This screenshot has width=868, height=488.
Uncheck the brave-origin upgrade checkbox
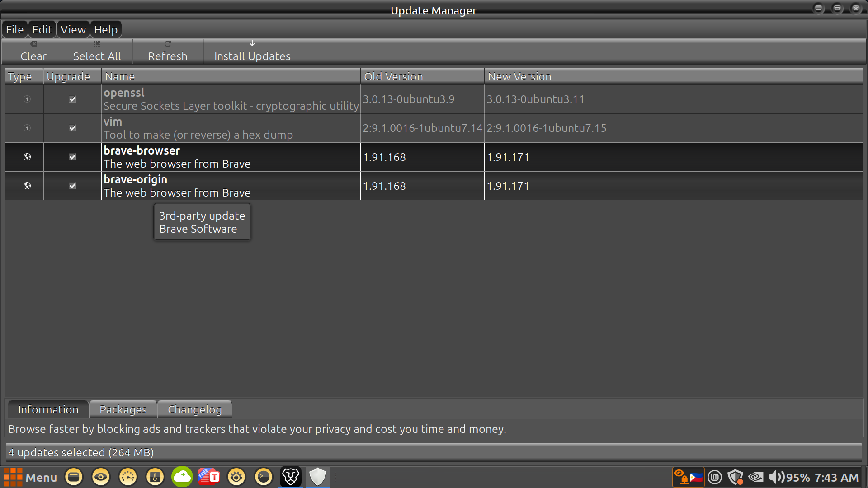pyautogui.click(x=72, y=186)
